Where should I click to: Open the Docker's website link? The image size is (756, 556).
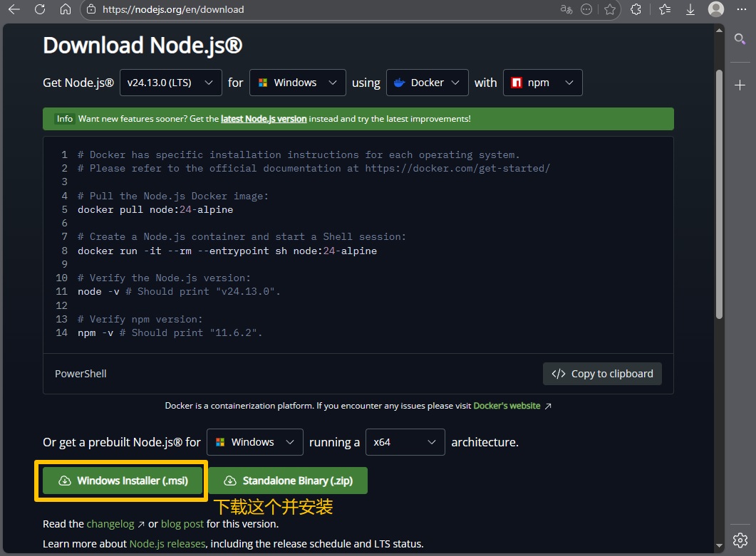coord(507,406)
